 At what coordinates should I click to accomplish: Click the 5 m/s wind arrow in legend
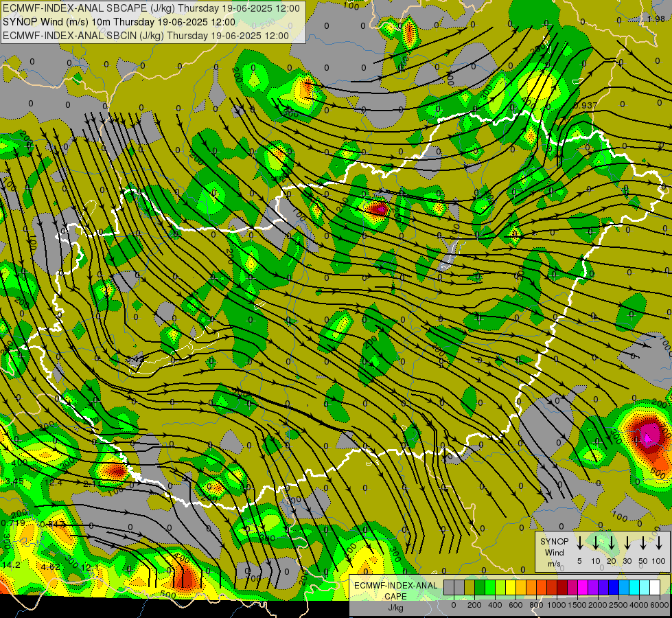tap(579, 543)
